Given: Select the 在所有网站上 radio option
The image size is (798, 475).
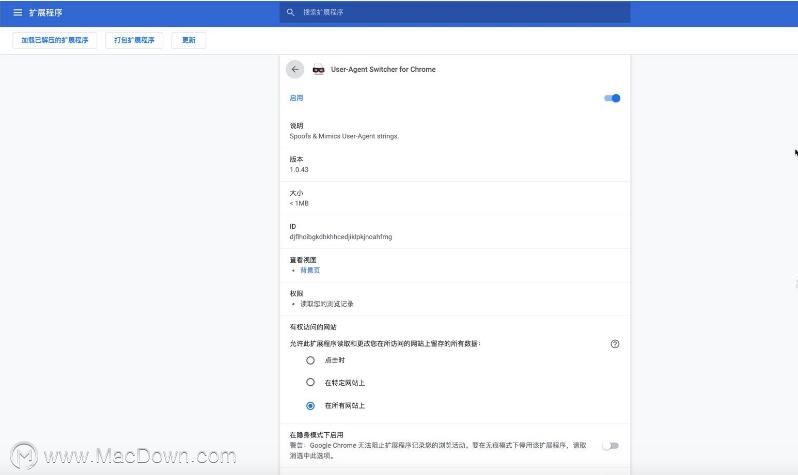Looking at the screenshot, I should coord(310,406).
